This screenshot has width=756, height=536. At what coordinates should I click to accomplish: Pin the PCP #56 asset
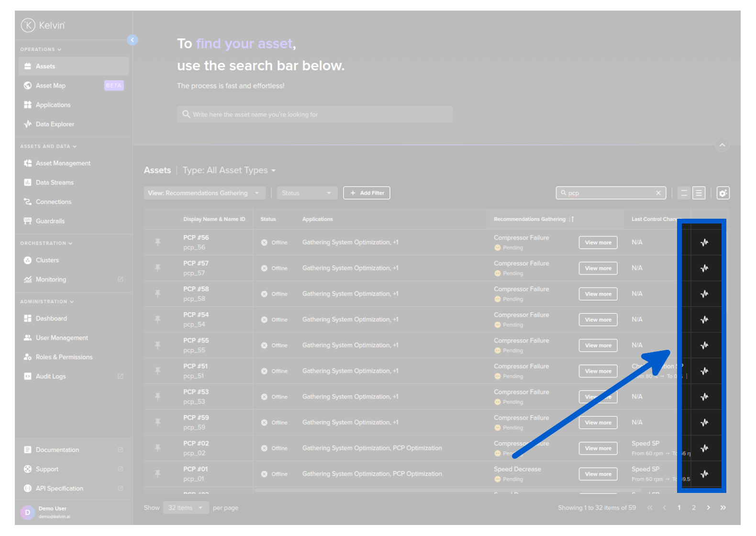click(157, 243)
